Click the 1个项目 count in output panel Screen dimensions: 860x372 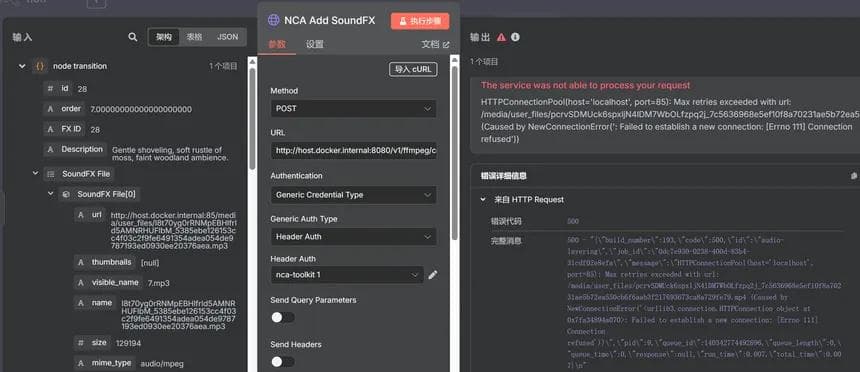click(484, 61)
